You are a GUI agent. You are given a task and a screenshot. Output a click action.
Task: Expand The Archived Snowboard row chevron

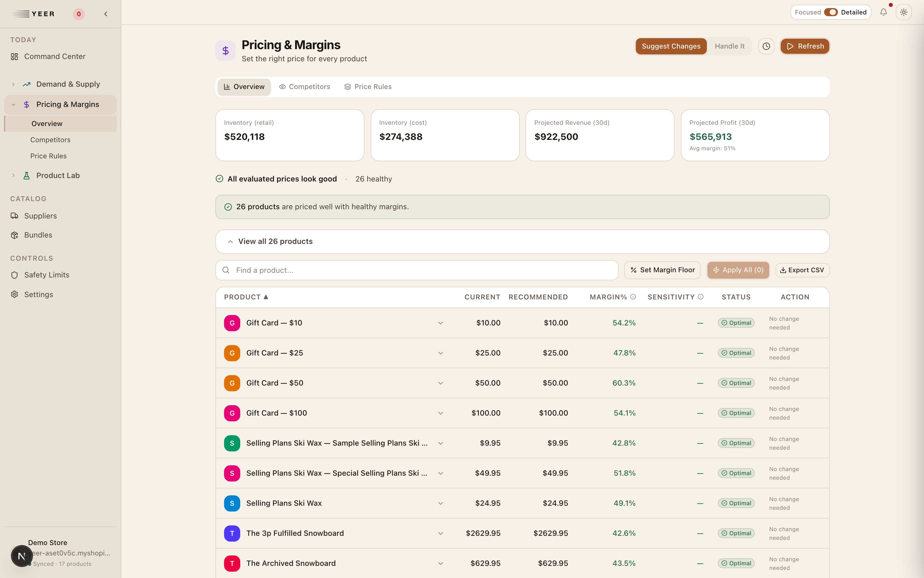tap(440, 564)
